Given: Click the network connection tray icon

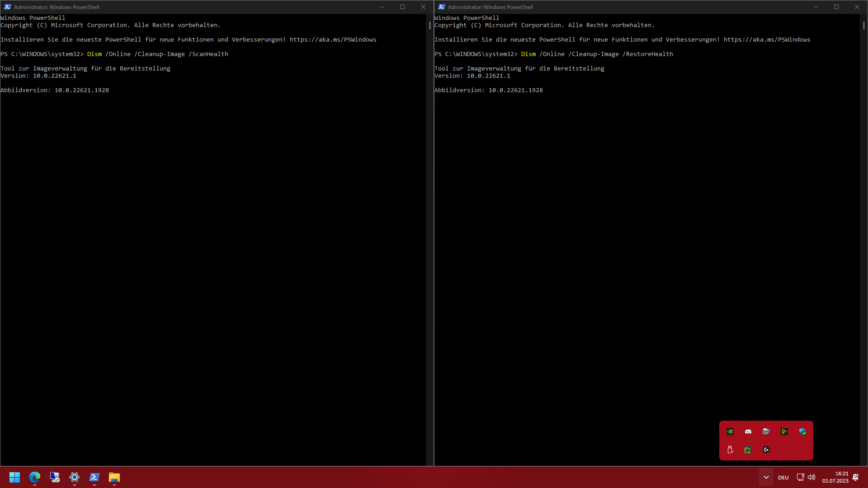Looking at the screenshot, I should 800,477.
